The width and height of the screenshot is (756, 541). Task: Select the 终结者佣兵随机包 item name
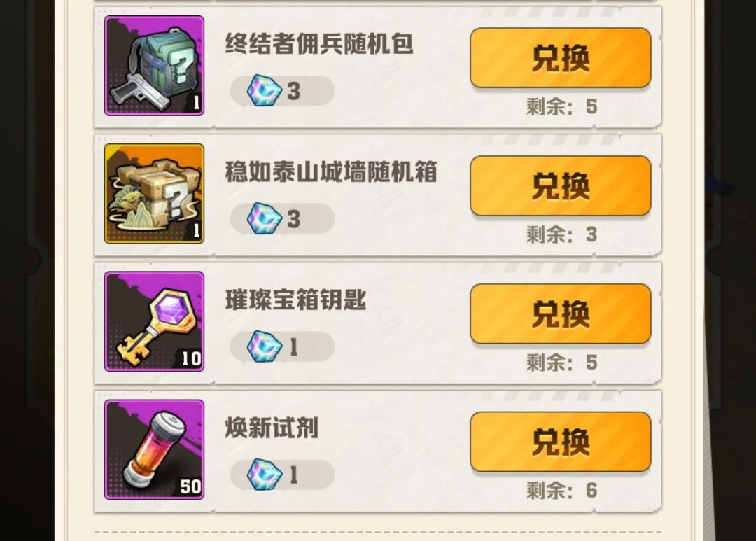(x=319, y=44)
